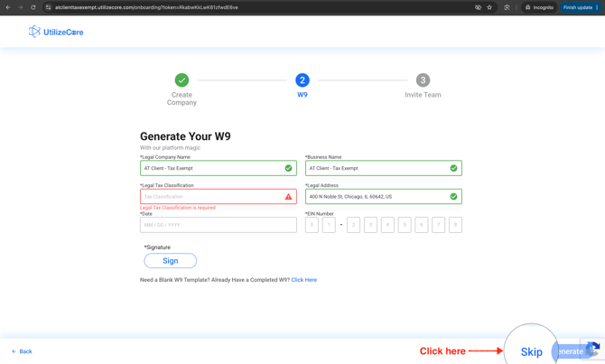Click the UtilizeCore logo

(56, 32)
